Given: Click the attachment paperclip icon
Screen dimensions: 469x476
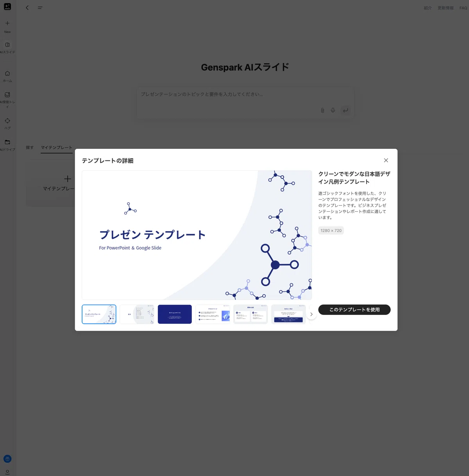Looking at the screenshot, I should (x=322, y=111).
